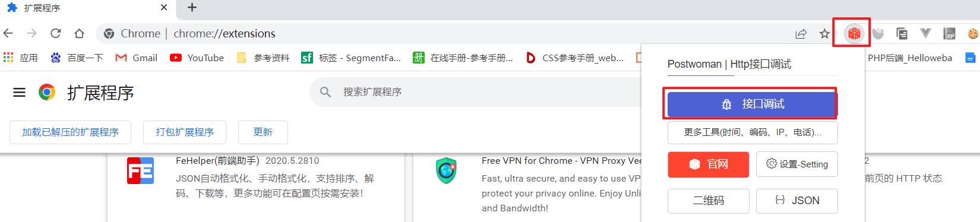Open 设置-Setting in the popup
Screen dimensions: 980x222
797,164
